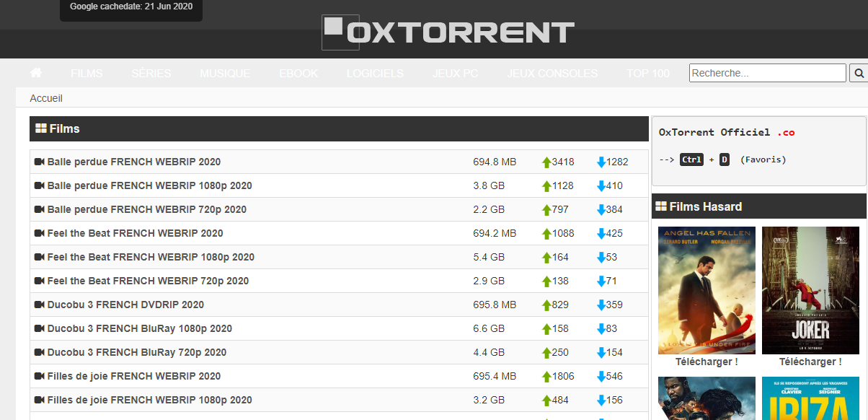
Task: Click the Angel Has Fallen poster
Action: [707, 290]
